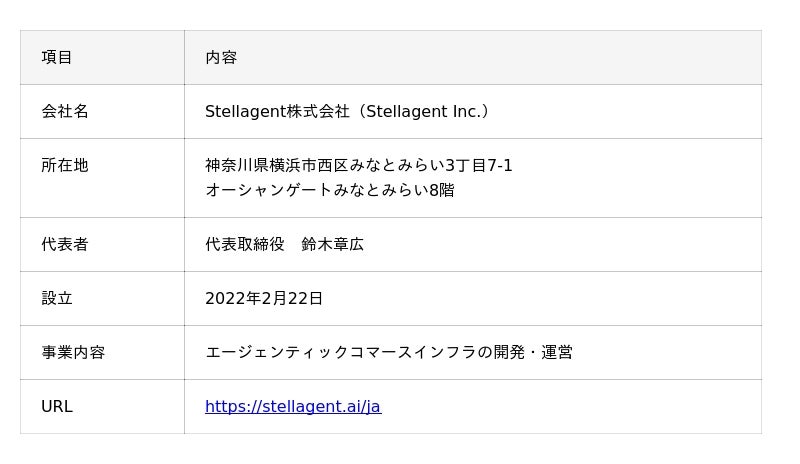The width and height of the screenshot is (800, 464).
Task: Select the 設立 row label
Action: [x=57, y=298]
